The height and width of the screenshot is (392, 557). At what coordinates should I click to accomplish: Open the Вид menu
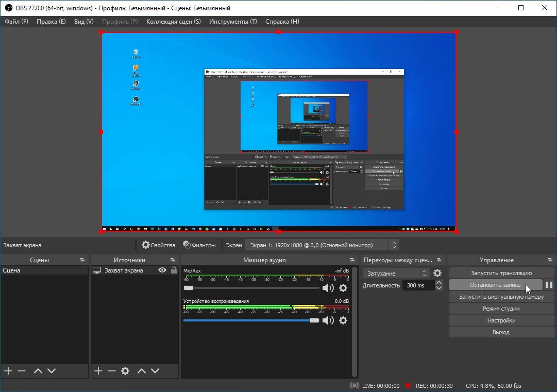[x=84, y=21]
